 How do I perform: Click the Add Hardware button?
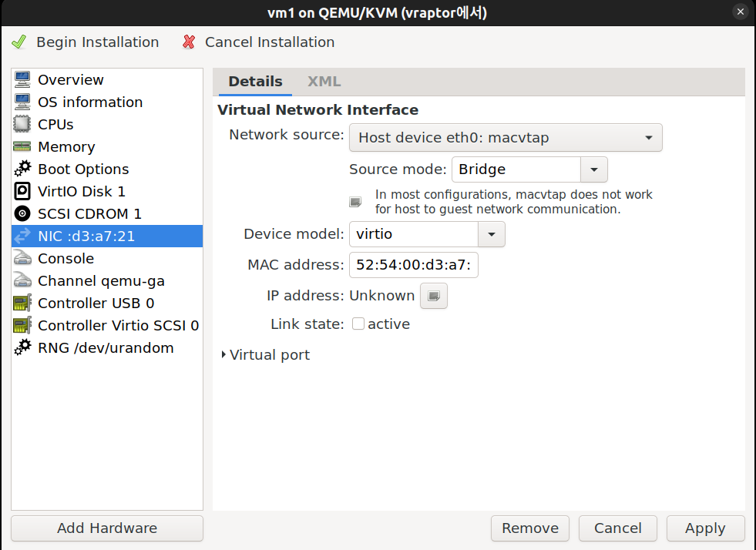107,528
